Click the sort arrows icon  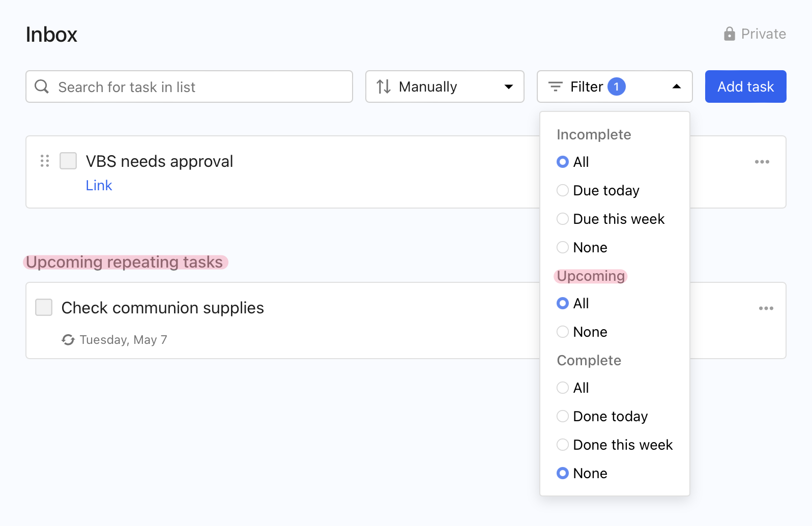coord(384,87)
